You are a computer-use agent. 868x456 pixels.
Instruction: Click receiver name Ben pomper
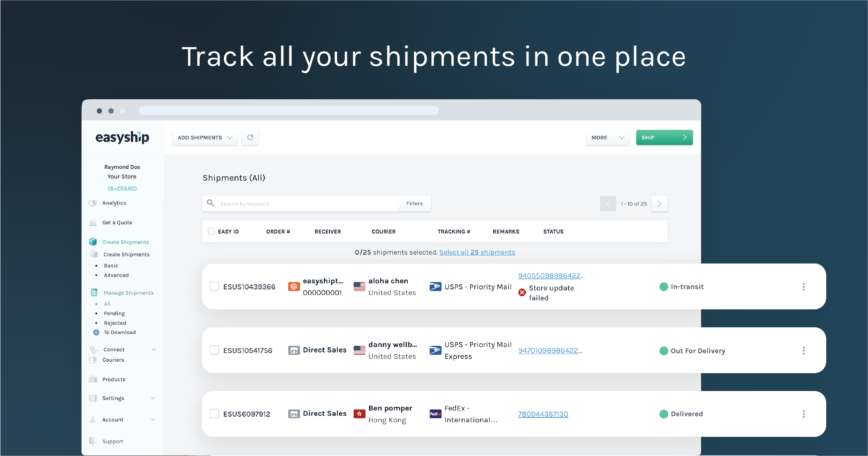click(390, 408)
